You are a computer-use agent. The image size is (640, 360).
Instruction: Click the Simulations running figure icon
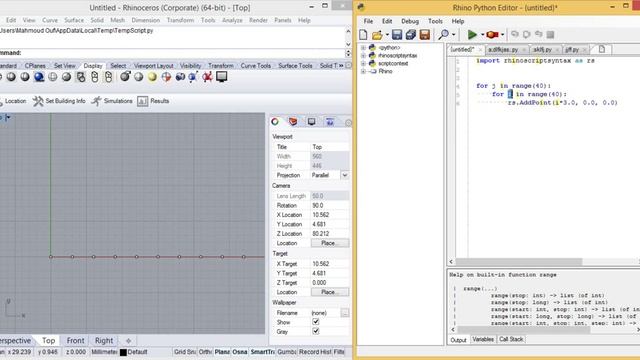tap(96, 101)
